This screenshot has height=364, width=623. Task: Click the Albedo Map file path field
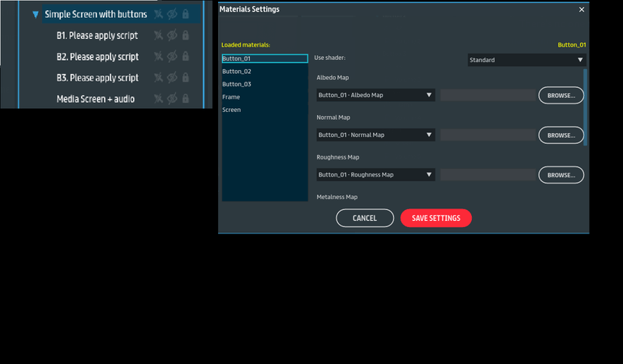[x=487, y=95]
